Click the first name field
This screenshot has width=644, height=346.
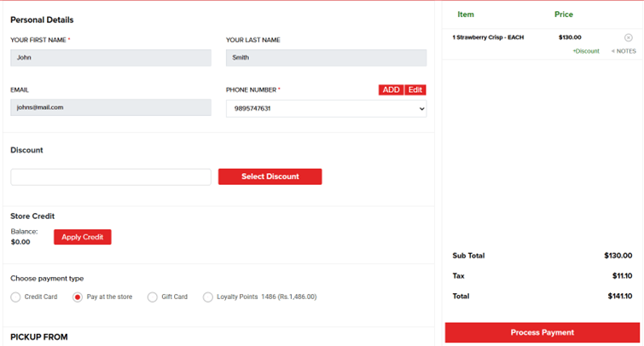click(x=110, y=58)
